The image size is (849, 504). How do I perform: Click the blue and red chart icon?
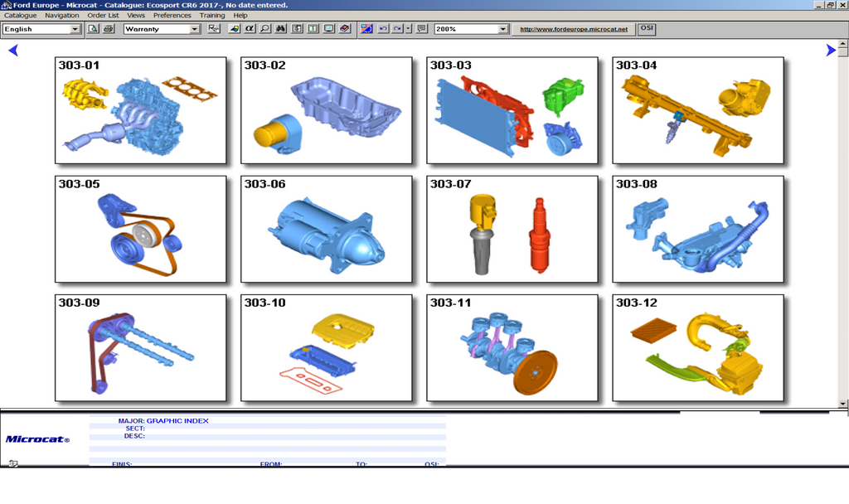(x=366, y=29)
